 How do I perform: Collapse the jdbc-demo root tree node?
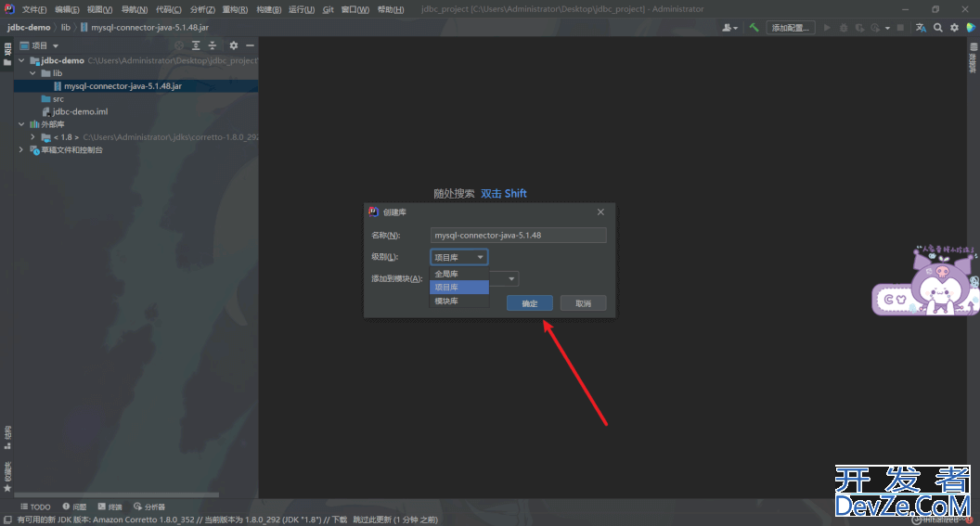(22, 60)
